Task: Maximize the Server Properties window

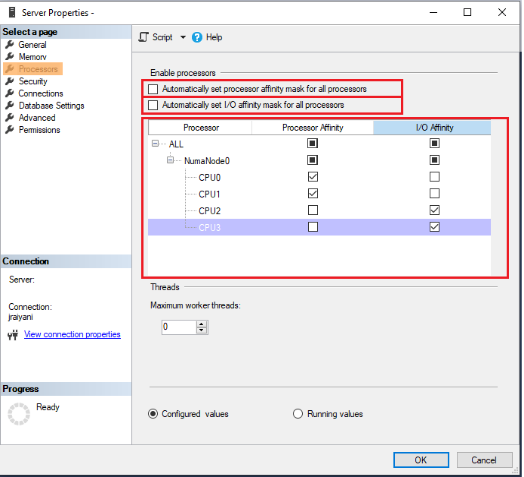Action: click(467, 12)
